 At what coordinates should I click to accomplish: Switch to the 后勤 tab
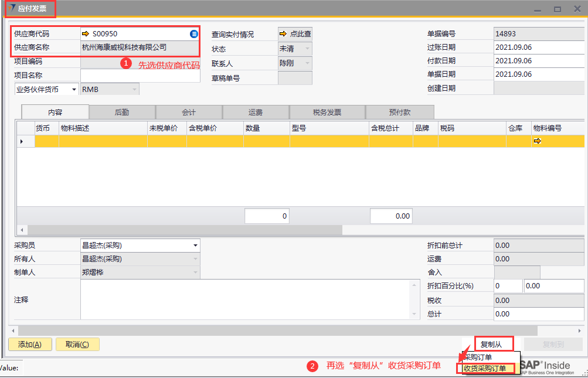122,113
